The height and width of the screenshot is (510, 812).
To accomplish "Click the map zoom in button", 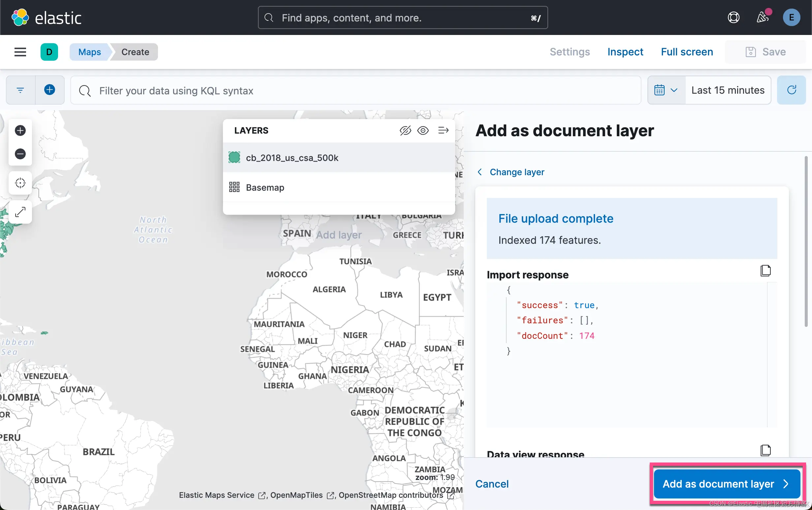I will point(20,131).
